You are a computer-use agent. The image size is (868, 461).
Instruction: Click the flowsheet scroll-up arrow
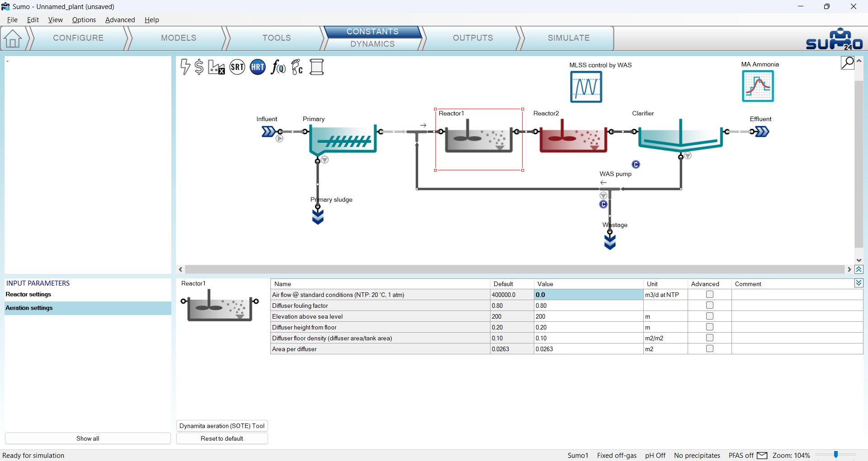tap(859, 61)
